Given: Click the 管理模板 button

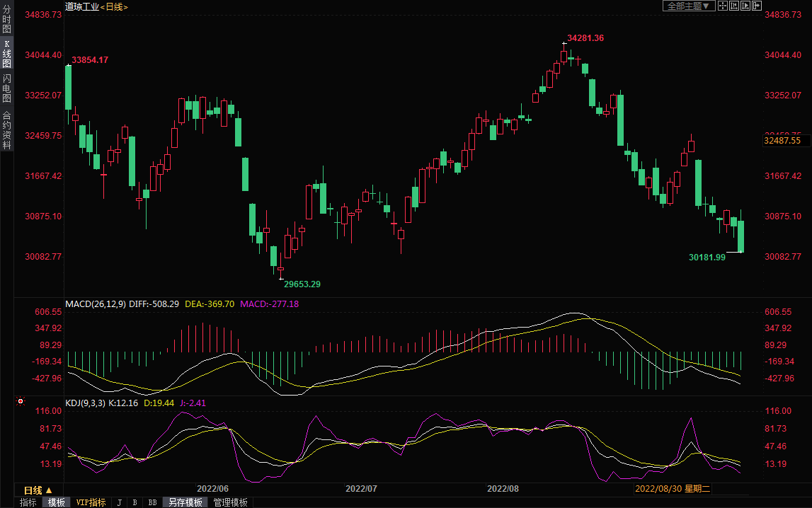Looking at the screenshot, I should tap(230, 502).
